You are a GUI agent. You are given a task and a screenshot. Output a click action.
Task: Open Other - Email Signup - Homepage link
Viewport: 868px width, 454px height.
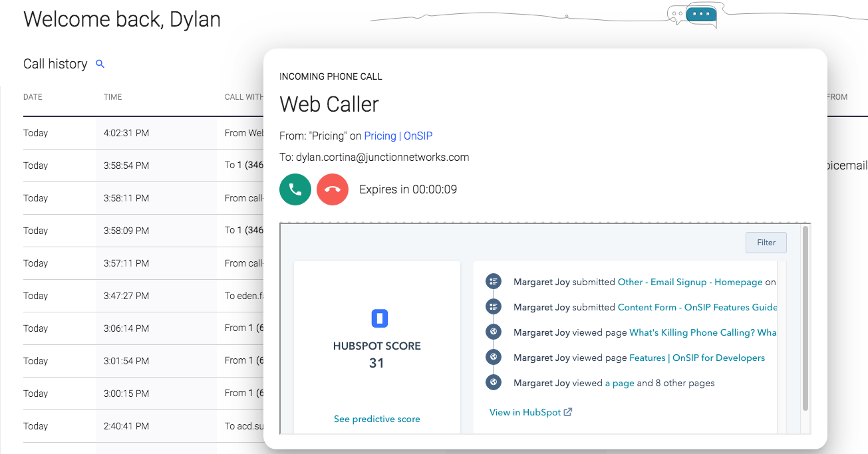pyautogui.click(x=690, y=282)
